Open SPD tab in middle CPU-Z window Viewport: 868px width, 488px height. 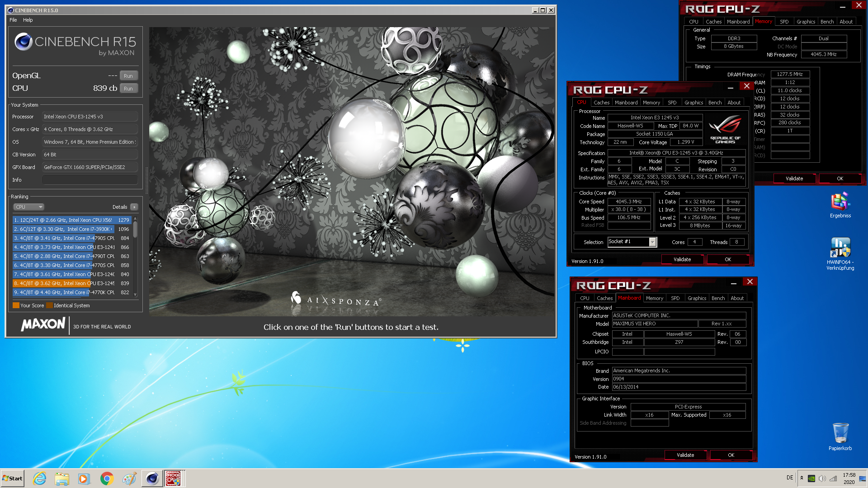pyautogui.click(x=672, y=103)
